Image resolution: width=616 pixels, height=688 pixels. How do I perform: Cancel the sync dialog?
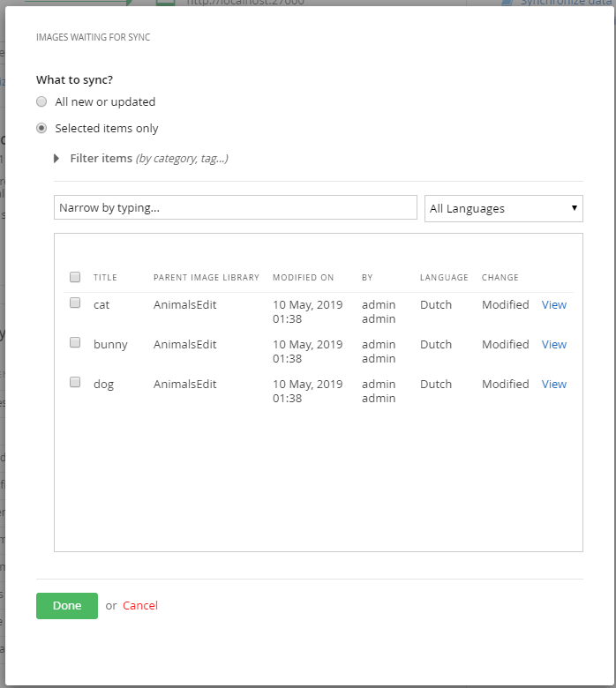(140, 605)
